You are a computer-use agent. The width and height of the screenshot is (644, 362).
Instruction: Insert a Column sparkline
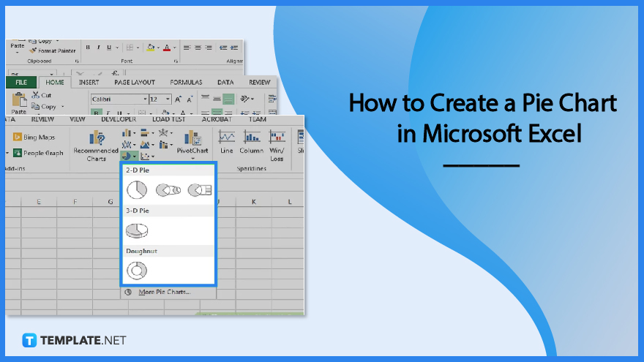[251, 142]
